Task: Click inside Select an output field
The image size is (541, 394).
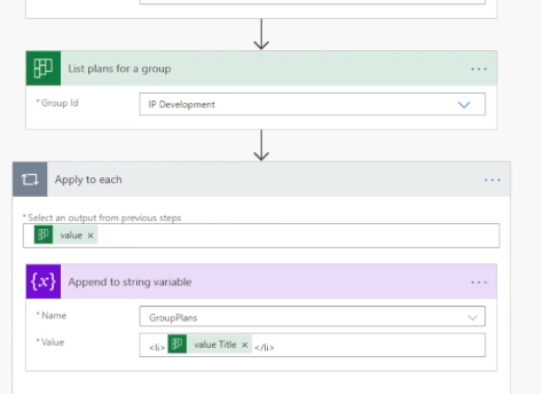Action: (x=262, y=235)
